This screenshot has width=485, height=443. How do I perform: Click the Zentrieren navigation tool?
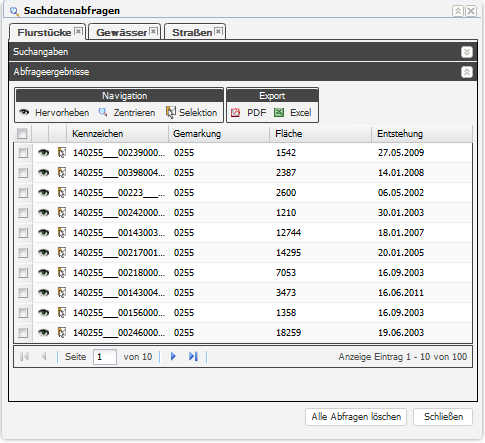tap(127, 113)
